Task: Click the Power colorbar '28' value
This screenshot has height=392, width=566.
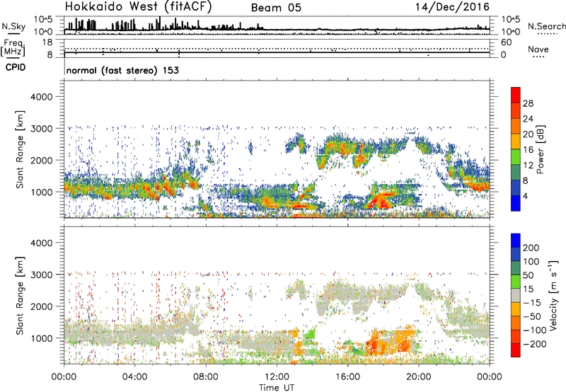Action: point(528,103)
